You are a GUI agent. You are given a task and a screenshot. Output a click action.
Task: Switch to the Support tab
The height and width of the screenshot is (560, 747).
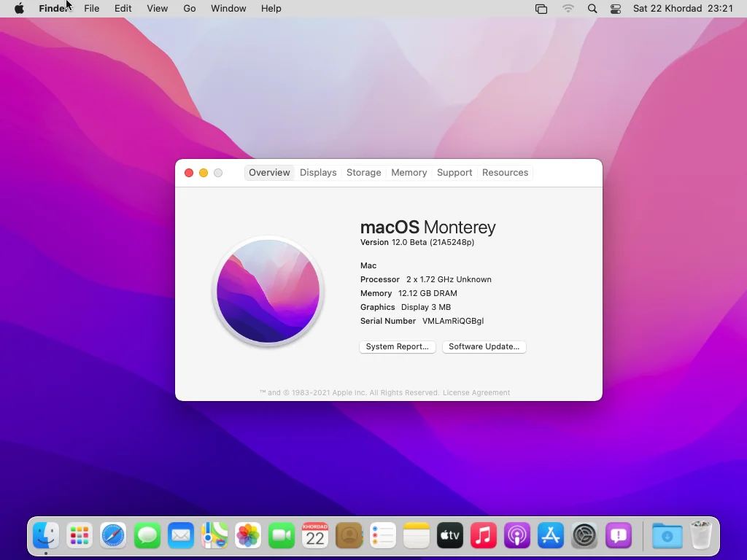(454, 172)
